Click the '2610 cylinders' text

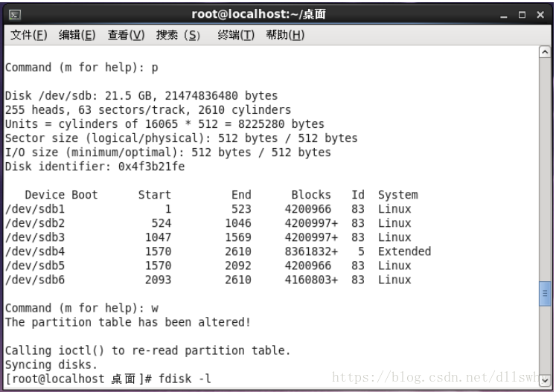(x=244, y=110)
